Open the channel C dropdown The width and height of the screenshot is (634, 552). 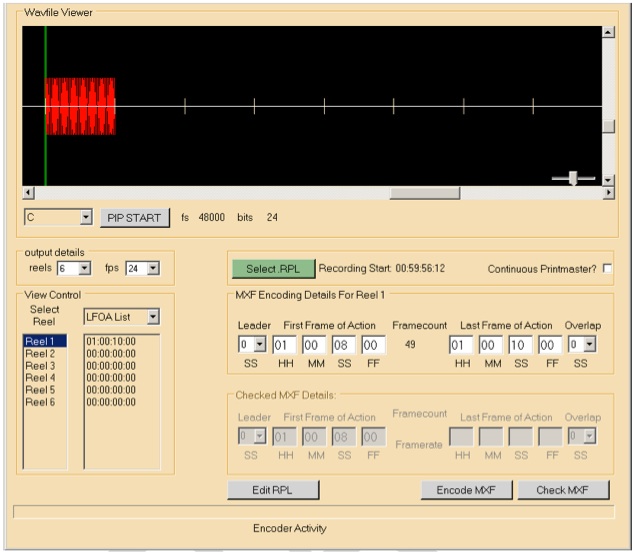[85, 217]
